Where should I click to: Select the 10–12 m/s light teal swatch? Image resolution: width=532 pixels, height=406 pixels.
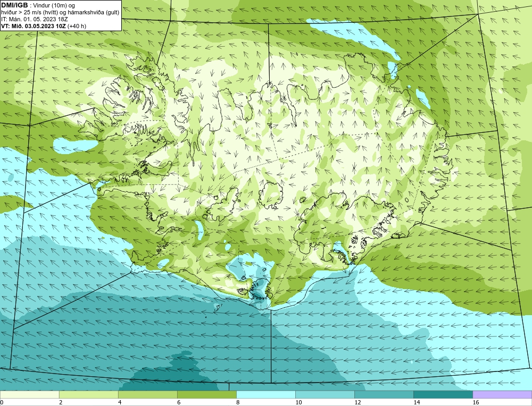tap(325, 394)
